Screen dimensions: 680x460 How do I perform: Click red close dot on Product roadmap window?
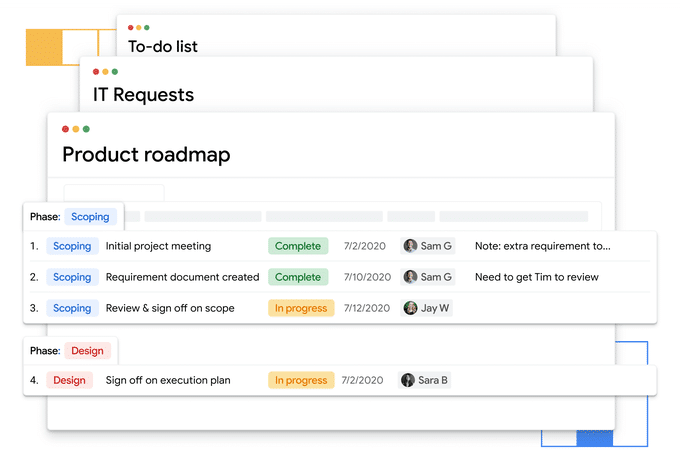coord(65,129)
